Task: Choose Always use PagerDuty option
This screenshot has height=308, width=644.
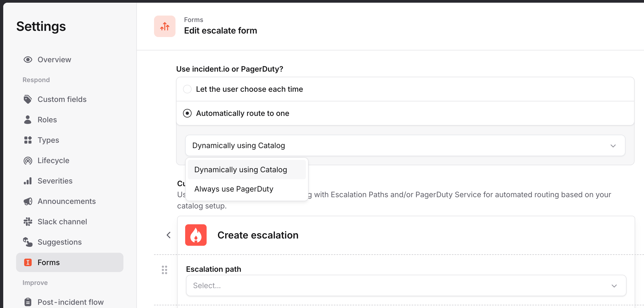Action: pyautogui.click(x=234, y=189)
